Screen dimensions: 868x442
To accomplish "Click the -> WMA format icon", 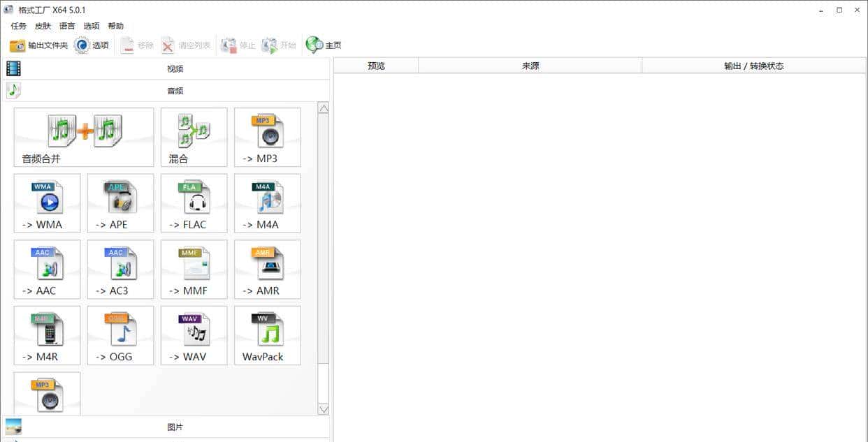I will coord(47,203).
